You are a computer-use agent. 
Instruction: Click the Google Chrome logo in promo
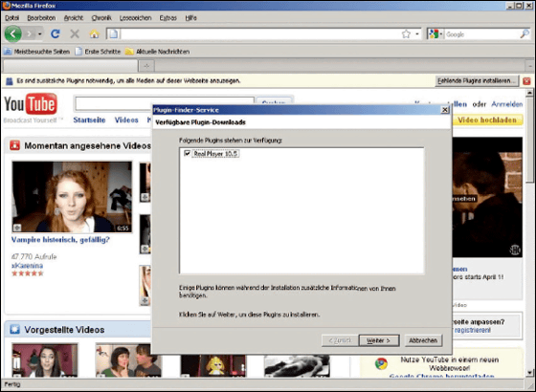pos(381,364)
